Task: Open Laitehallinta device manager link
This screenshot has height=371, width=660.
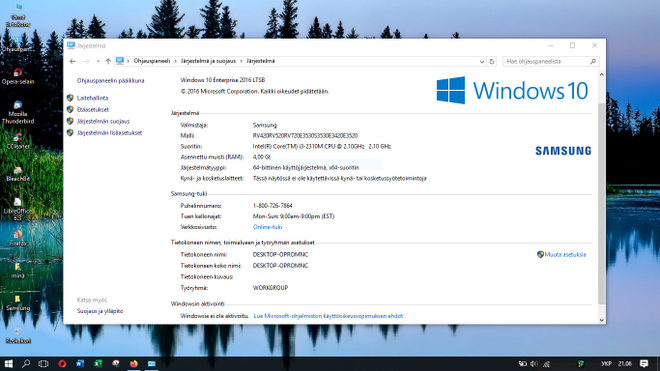Action: click(92, 98)
